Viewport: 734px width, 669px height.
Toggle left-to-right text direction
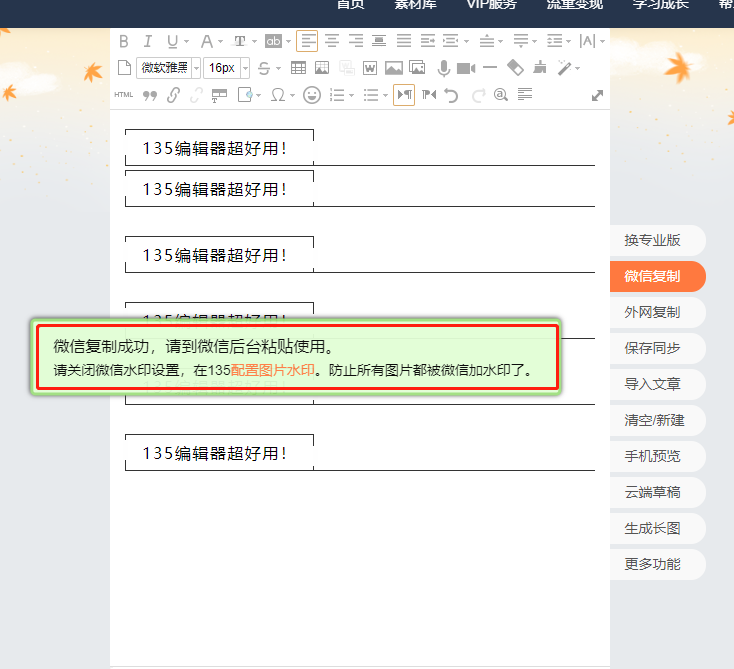coord(404,95)
